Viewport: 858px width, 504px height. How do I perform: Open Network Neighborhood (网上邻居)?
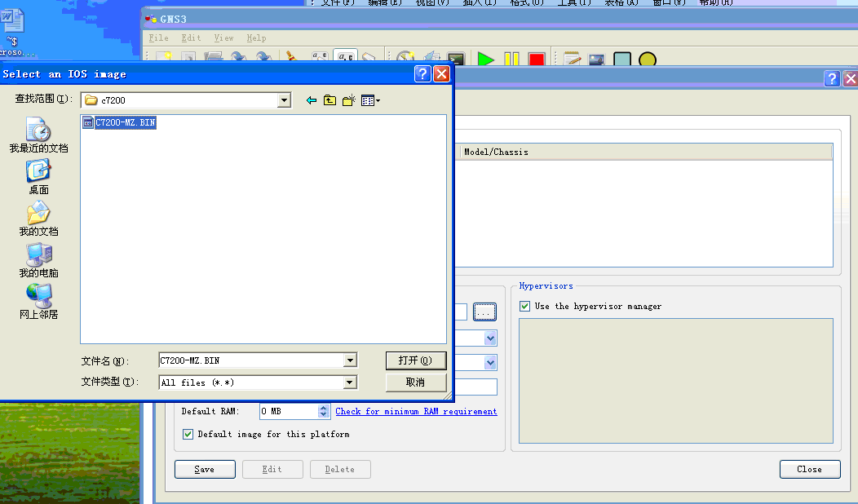point(38,302)
